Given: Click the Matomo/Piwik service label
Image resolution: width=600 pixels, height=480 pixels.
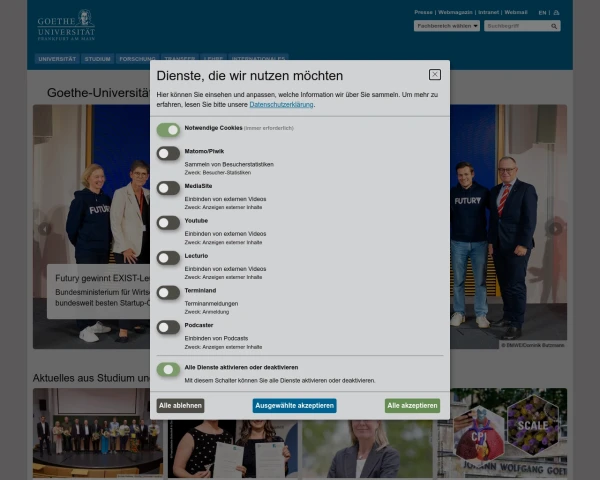Looking at the screenshot, I should point(204,151).
